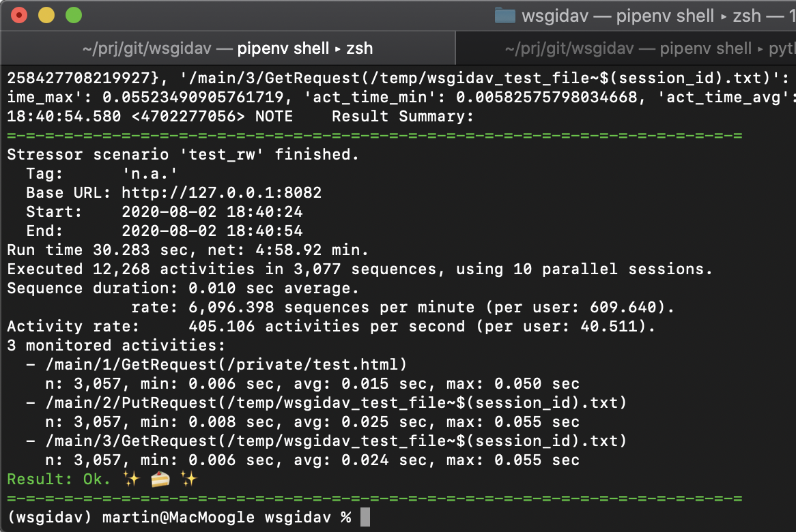Screen dimensions: 796x532
Task: Click the yellow minimize window button
Action: pyautogui.click(x=46, y=15)
